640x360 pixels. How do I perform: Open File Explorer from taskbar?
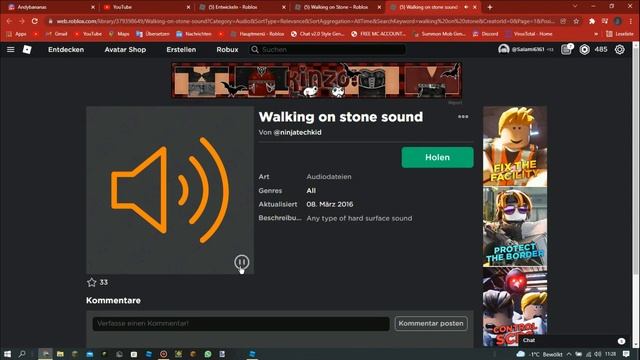click(x=60, y=354)
